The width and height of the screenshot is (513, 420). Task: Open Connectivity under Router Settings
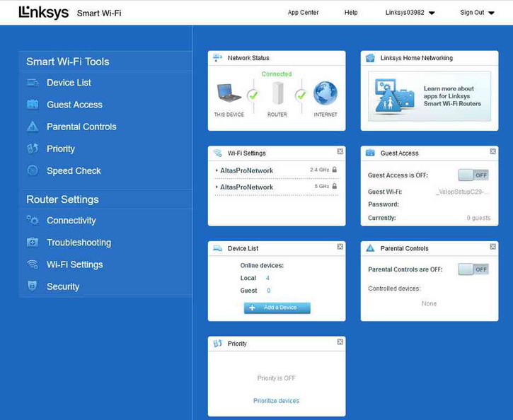tap(71, 221)
